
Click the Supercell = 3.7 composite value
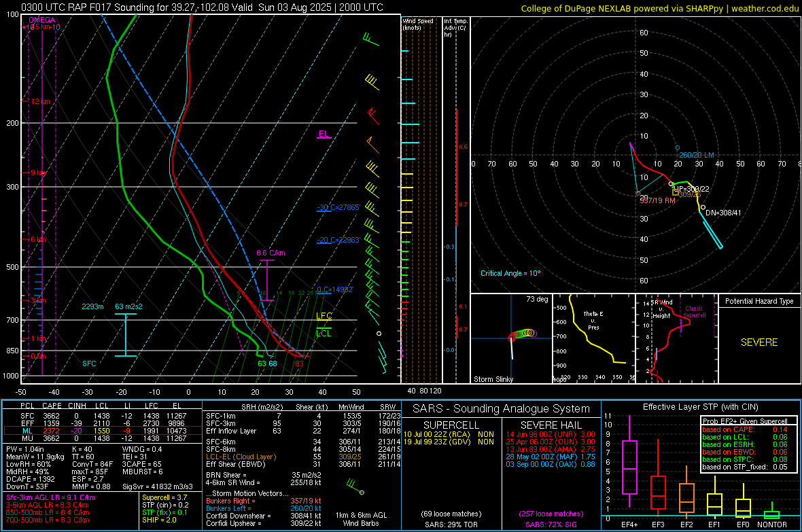tap(164, 497)
